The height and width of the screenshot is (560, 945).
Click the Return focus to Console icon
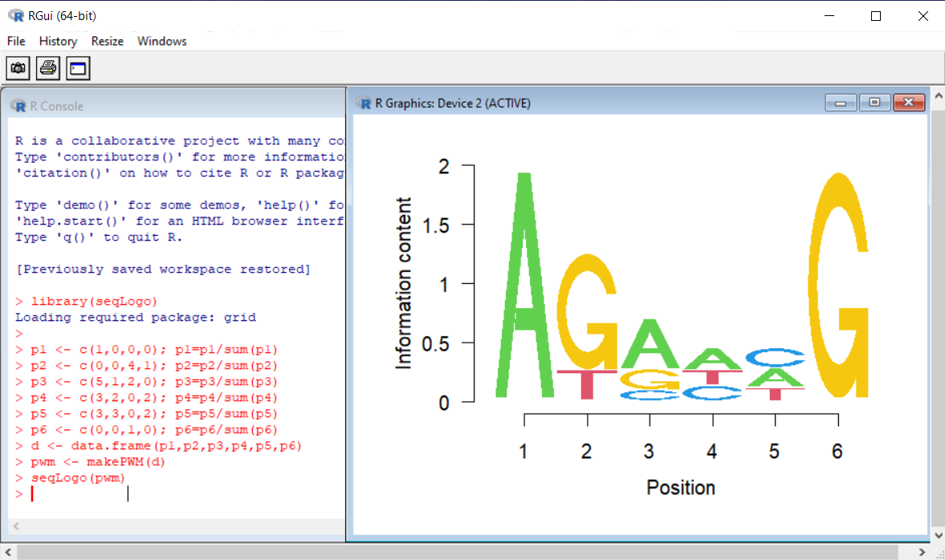tap(78, 69)
